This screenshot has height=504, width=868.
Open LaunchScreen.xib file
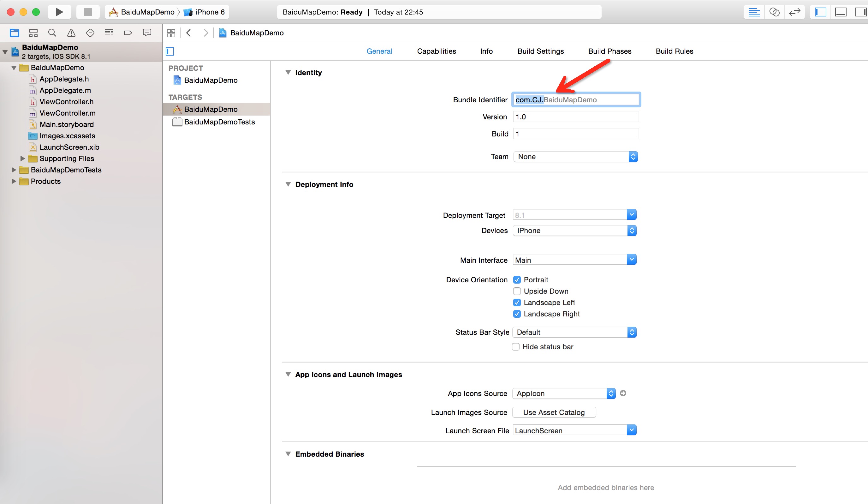[x=69, y=147]
